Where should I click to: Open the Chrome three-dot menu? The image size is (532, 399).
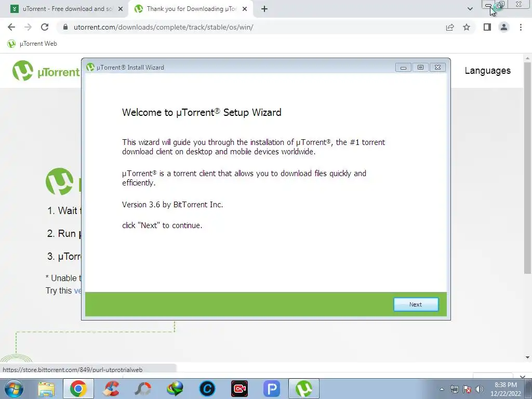521,27
